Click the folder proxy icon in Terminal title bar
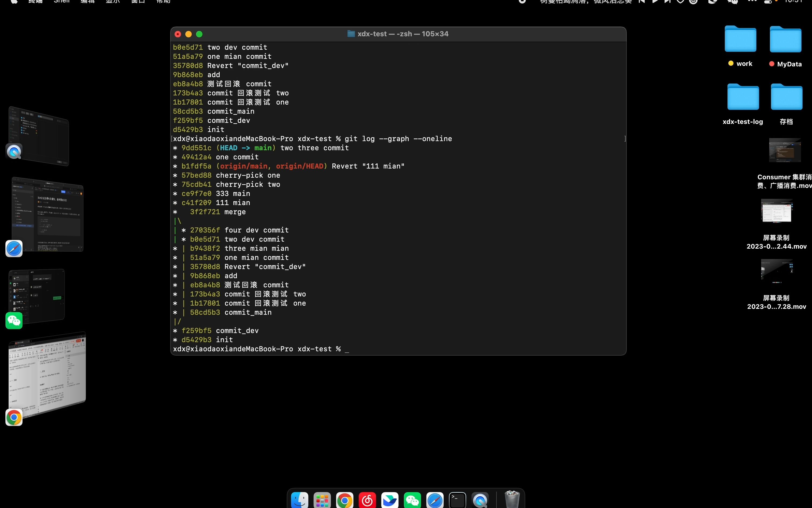Image resolution: width=812 pixels, height=508 pixels. pyautogui.click(x=351, y=34)
